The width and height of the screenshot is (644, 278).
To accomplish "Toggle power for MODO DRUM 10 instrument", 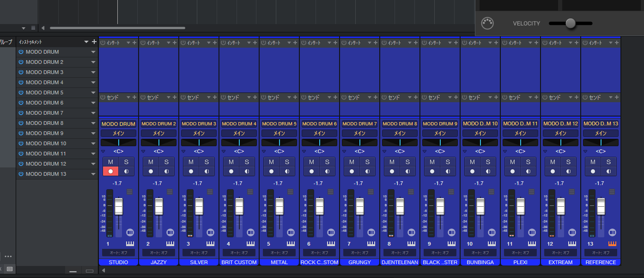I will coord(21,143).
